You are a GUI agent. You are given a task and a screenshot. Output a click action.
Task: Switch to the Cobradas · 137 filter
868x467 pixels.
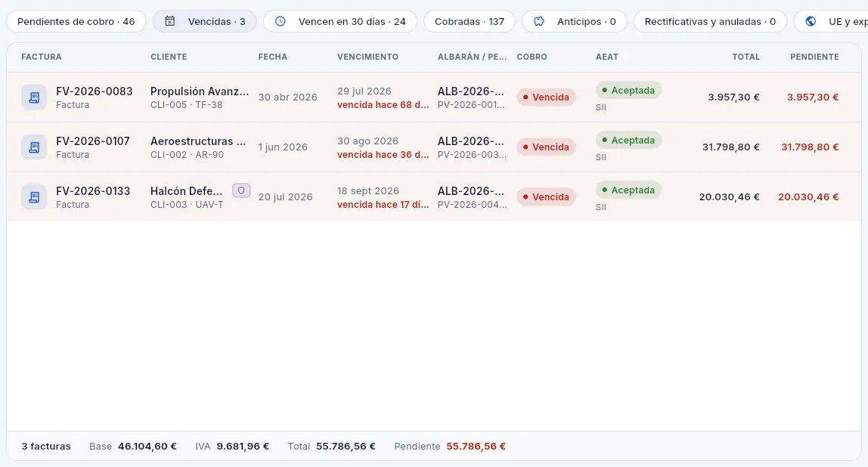tap(470, 22)
